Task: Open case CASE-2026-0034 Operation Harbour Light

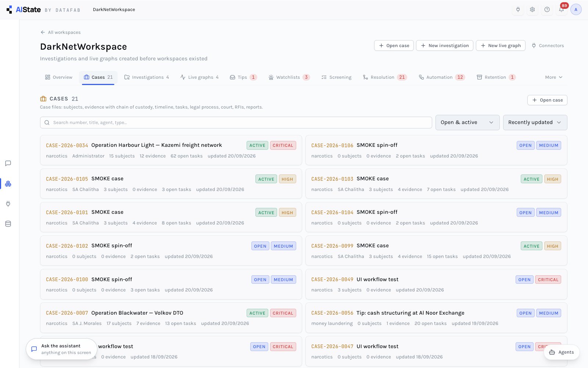Action: click(x=171, y=150)
